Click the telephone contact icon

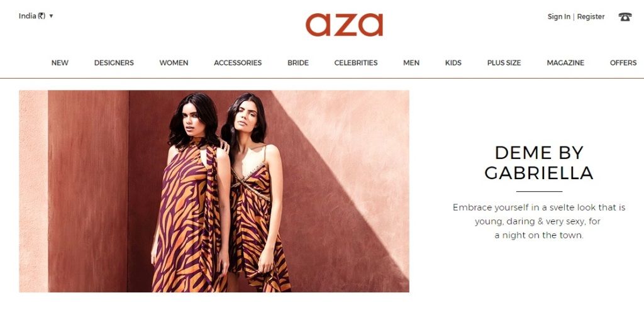tap(625, 17)
